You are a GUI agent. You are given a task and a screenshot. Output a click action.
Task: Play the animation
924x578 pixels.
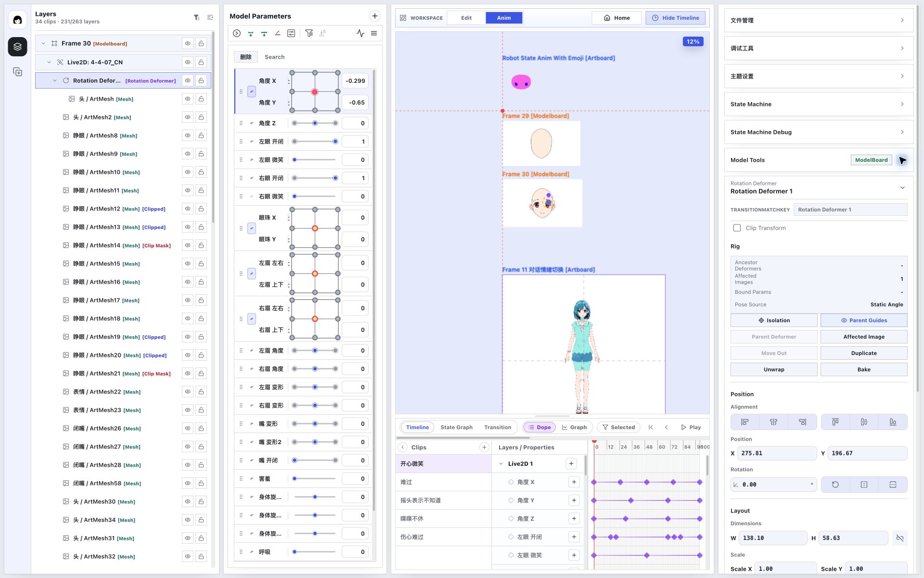(691, 427)
